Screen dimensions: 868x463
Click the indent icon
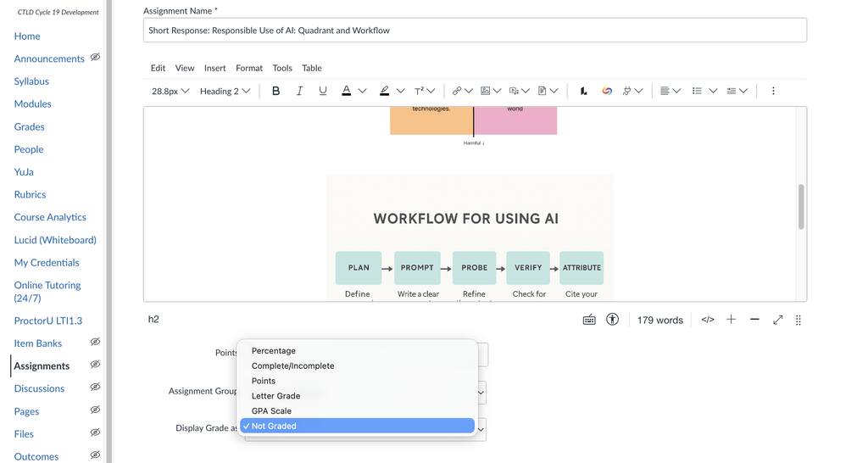[732, 91]
